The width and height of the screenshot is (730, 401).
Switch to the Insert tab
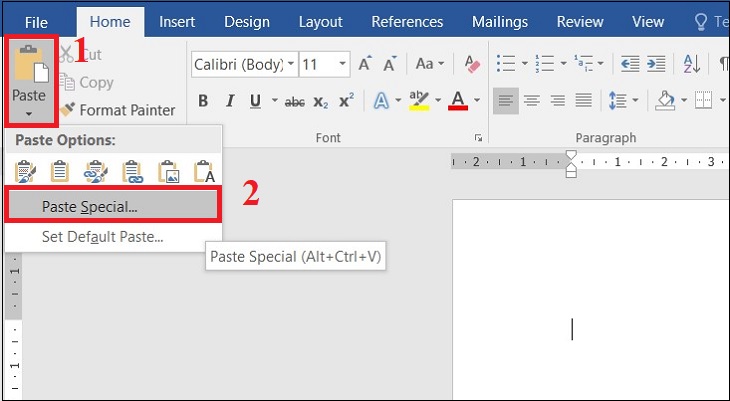click(177, 21)
